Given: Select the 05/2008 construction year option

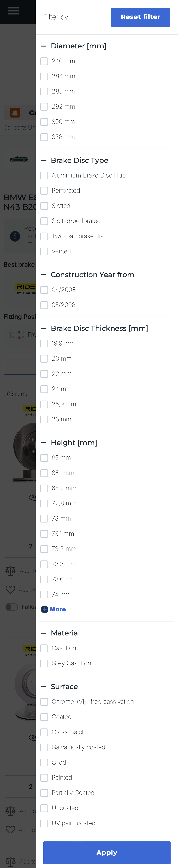Looking at the screenshot, I should (44, 305).
